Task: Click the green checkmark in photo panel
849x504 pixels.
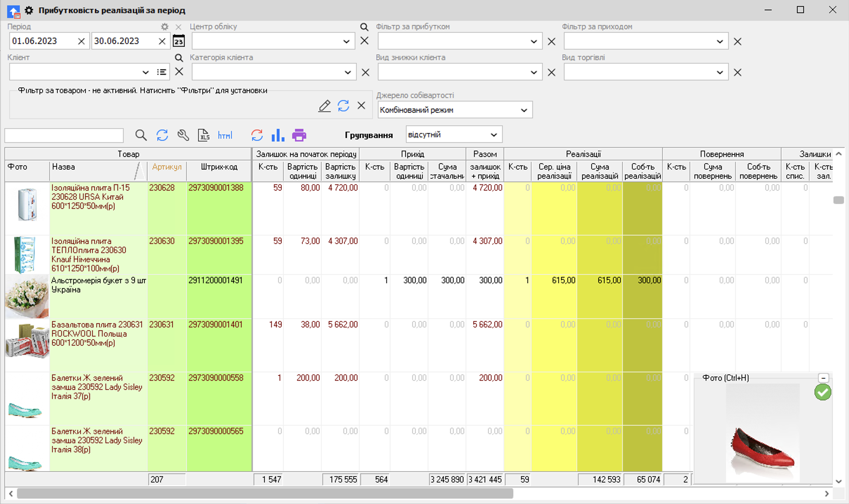Action: pyautogui.click(x=822, y=392)
